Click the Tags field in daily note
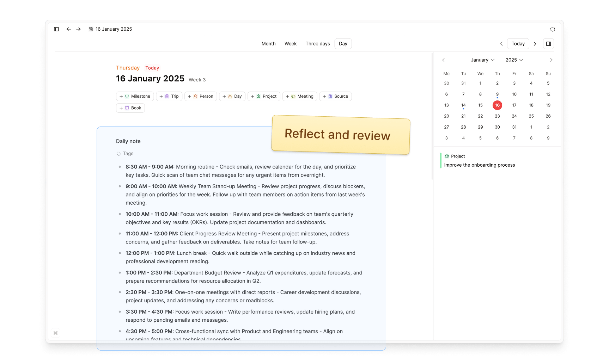The width and height of the screenshot is (609, 364). (x=128, y=154)
